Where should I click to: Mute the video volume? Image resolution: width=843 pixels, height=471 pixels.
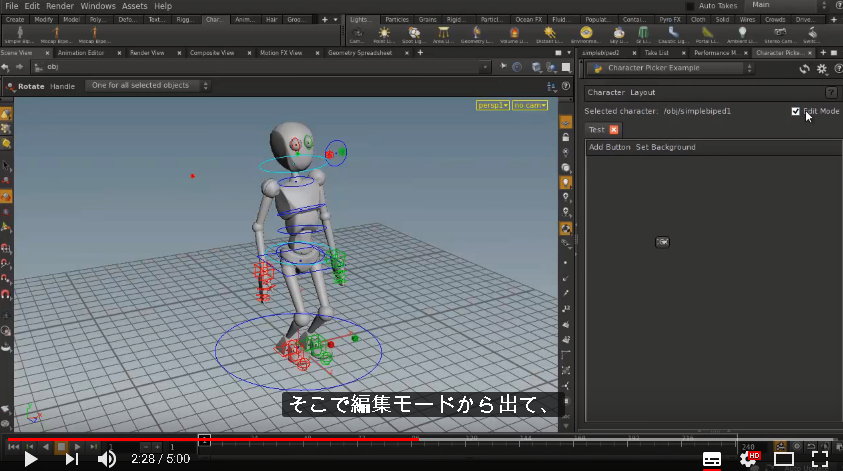point(106,459)
